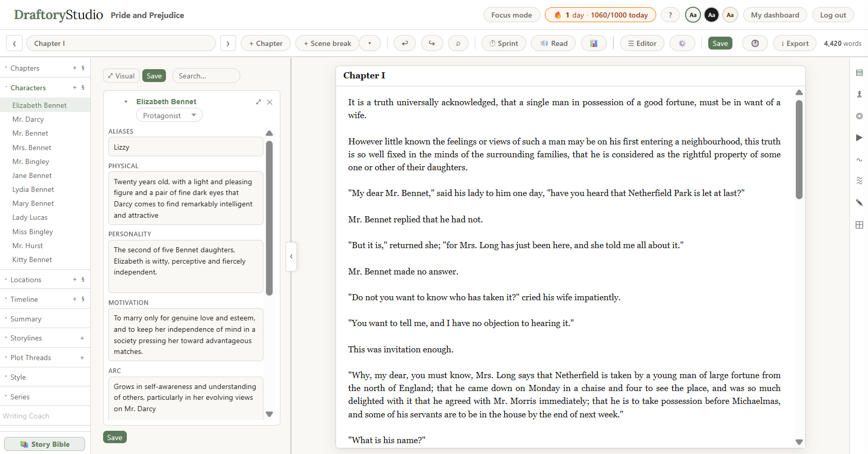
Task: Click the Export button
Action: coord(794,43)
